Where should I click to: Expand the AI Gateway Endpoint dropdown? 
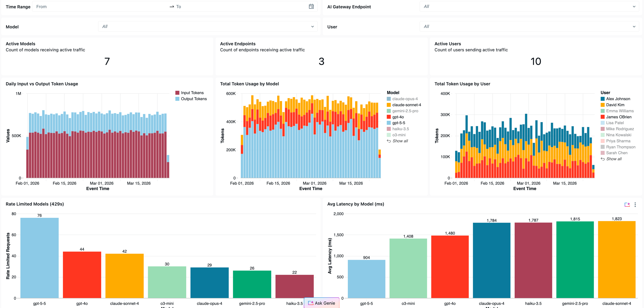[x=634, y=6]
